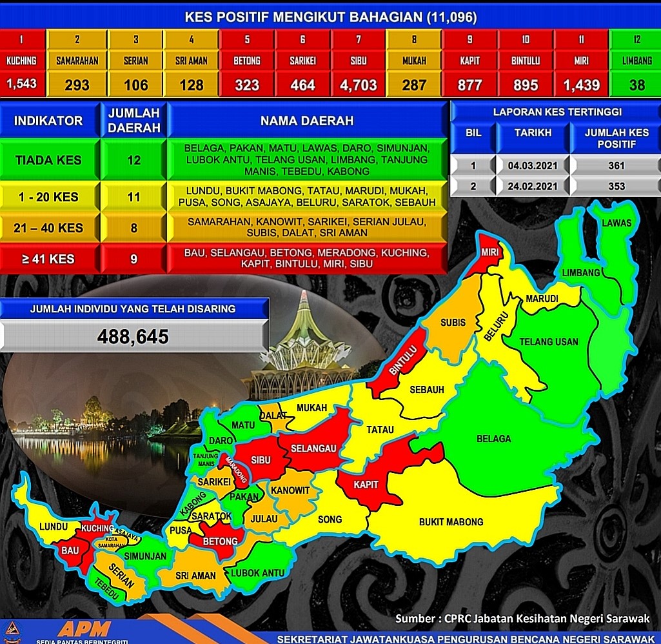Click the yellow 1 - 20 KES indicator

tap(48, 197)
